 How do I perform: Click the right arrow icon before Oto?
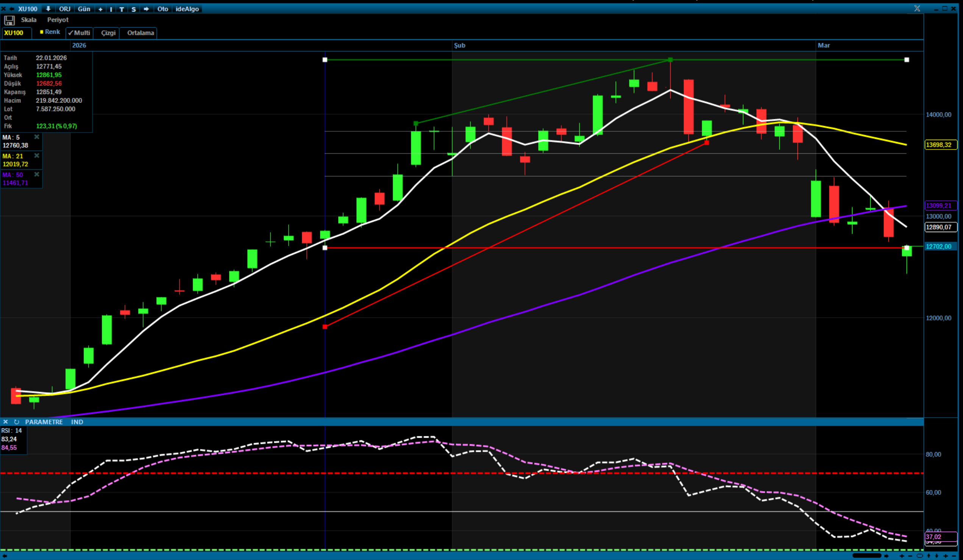[146, 9]
